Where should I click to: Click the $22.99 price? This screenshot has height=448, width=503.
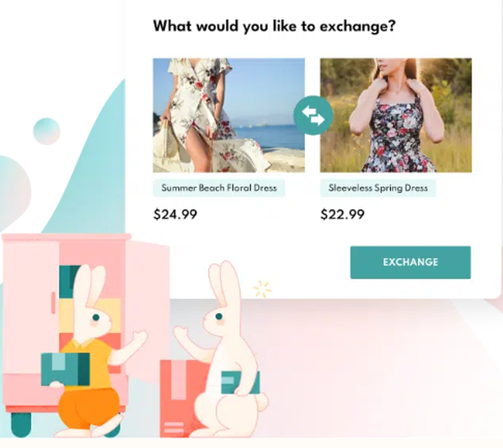coord(342,214)
